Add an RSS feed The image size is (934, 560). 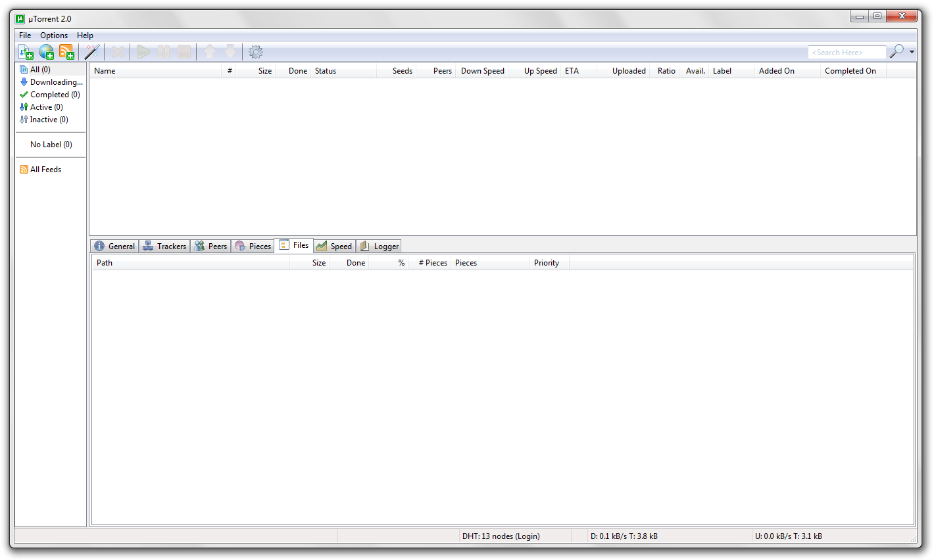(x=66, y=51)
